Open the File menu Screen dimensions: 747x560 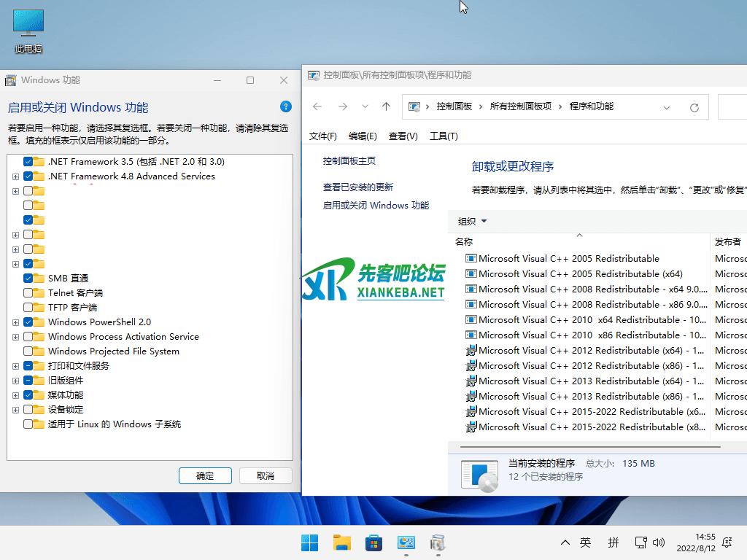pyautogui.click(x=322, y=136)
